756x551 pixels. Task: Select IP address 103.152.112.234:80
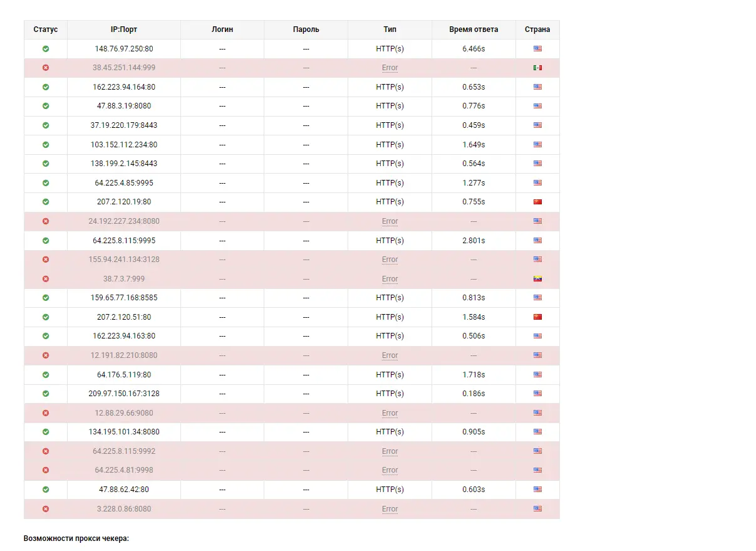point(124,145)
